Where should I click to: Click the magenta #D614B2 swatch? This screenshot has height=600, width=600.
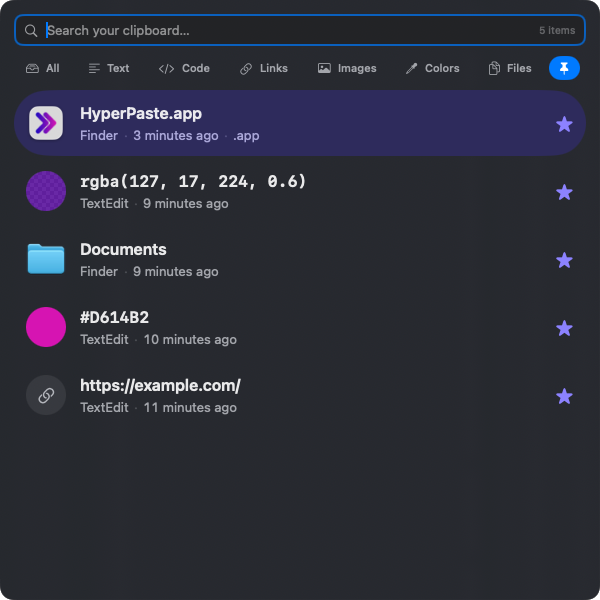(46, 327)
